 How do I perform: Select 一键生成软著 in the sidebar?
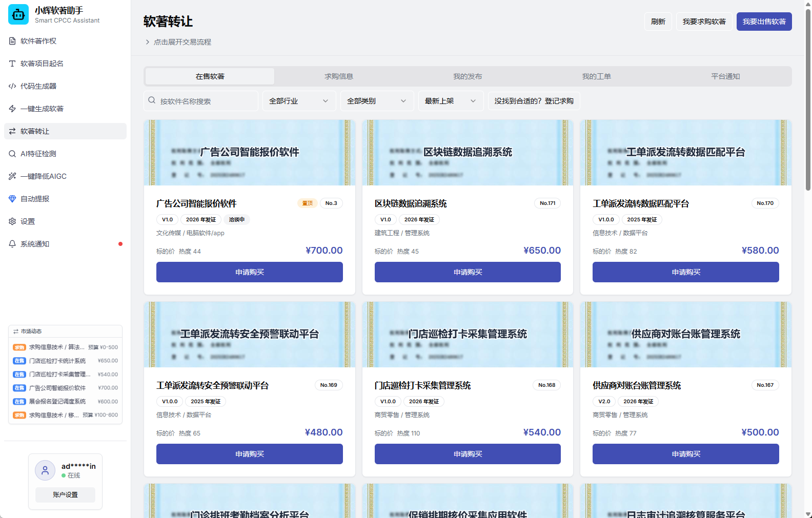point(65,109)
